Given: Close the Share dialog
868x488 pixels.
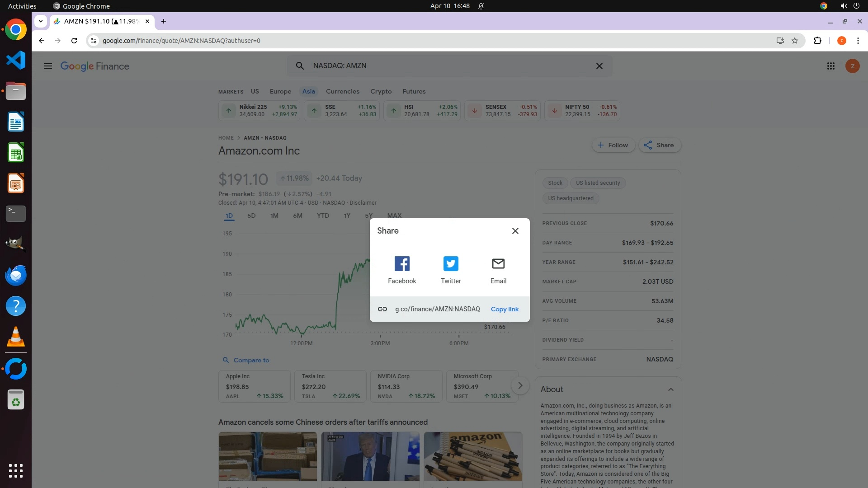Looking at the screenshot, I should 515,231.
